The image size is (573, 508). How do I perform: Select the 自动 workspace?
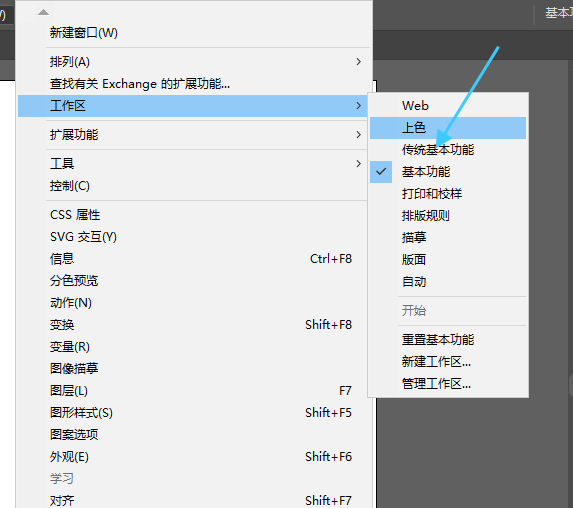(x=448, y=282)
